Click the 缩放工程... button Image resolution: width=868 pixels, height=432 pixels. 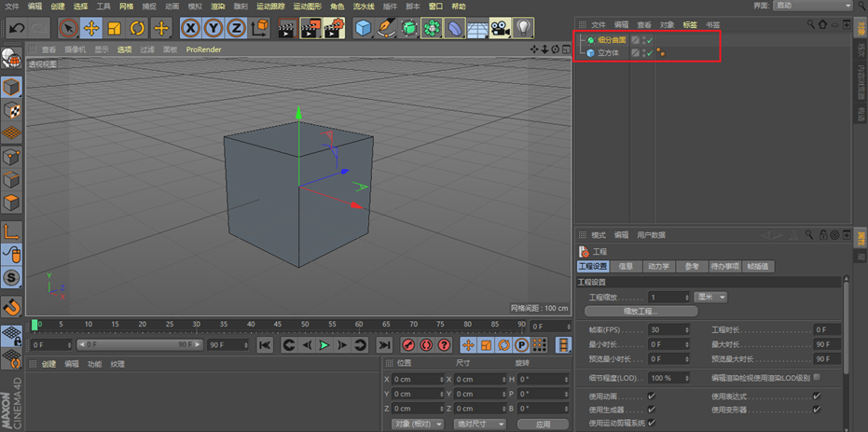pos(641,312)
